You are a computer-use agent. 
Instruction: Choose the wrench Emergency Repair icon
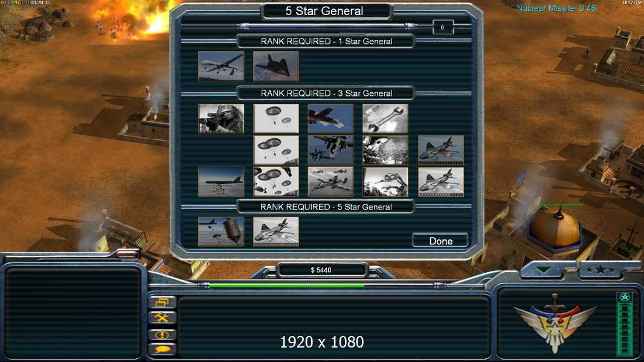(385, 118)
